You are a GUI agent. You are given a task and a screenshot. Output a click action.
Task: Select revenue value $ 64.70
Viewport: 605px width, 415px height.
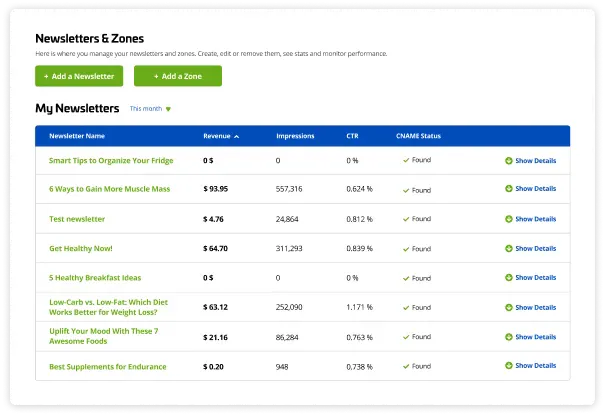click(x=216, y=248)
